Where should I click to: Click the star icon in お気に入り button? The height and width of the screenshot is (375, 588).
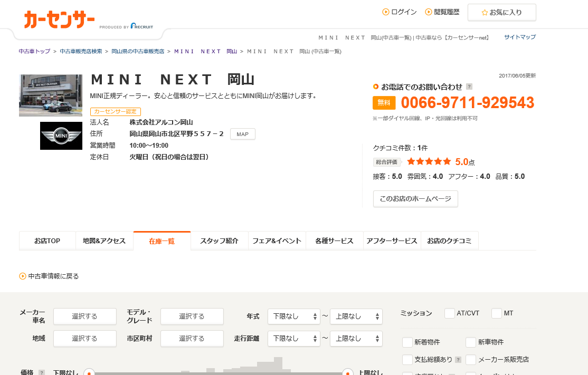485,12
